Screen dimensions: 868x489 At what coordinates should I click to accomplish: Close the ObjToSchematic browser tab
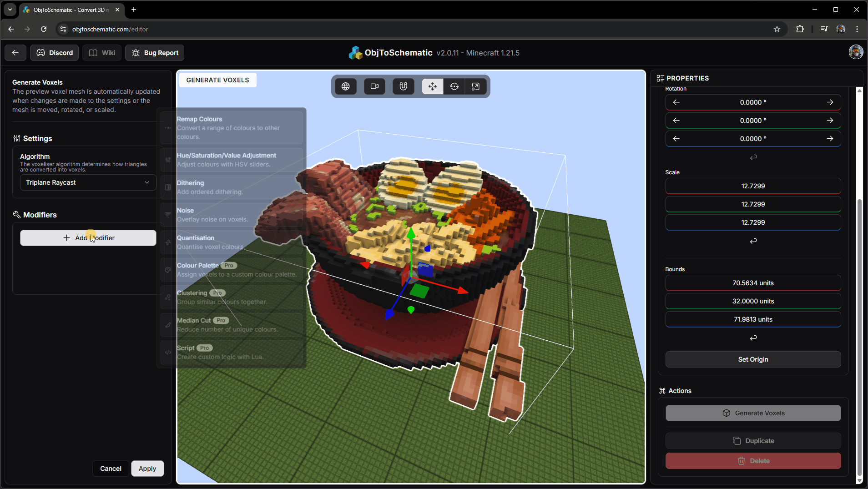point(117,10)
